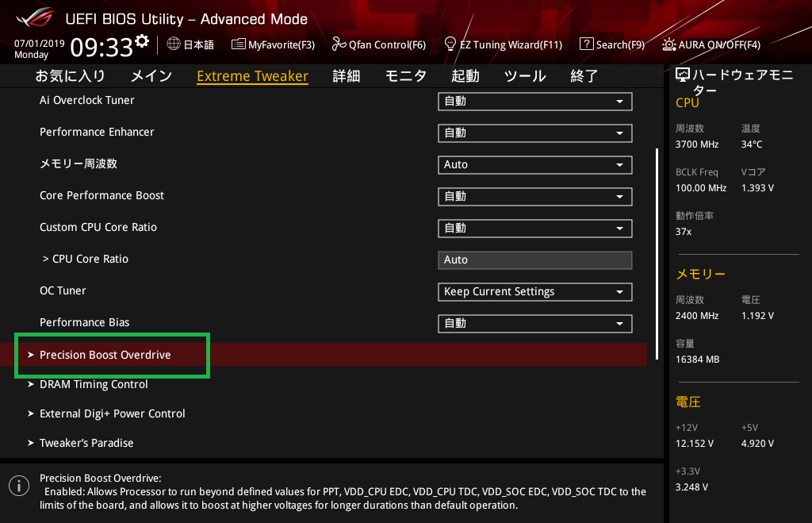Click memory capacity 16384 MB value
The width and height of the screenshot is (812, 523).
(698, 360)
